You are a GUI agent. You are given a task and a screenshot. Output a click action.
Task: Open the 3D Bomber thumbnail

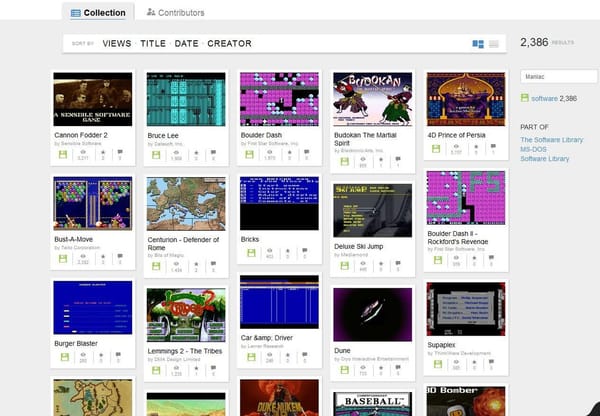click(466, 401)
